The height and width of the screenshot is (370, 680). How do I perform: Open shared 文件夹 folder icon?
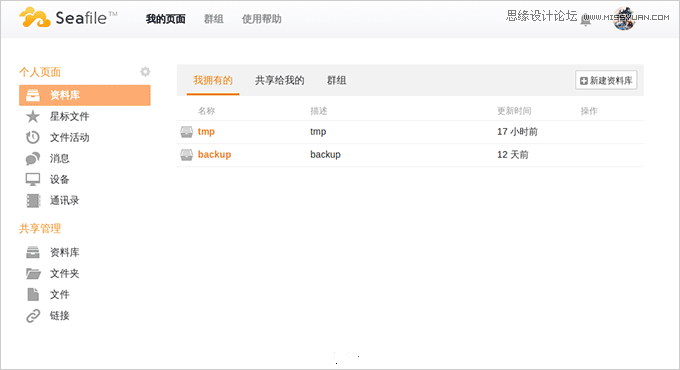coord(33,273)
